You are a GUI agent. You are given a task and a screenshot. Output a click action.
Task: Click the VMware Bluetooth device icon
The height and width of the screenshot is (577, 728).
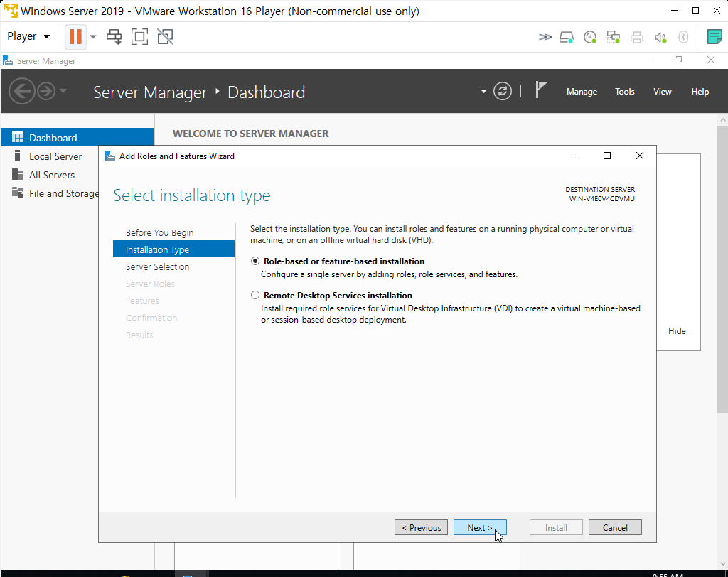(x=683, y=37)
